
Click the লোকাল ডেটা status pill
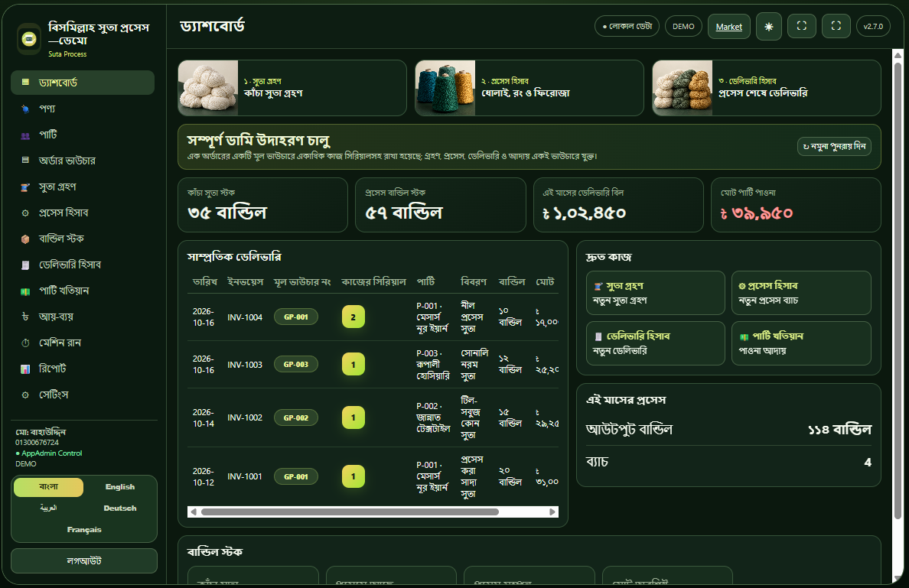(627, 26)
